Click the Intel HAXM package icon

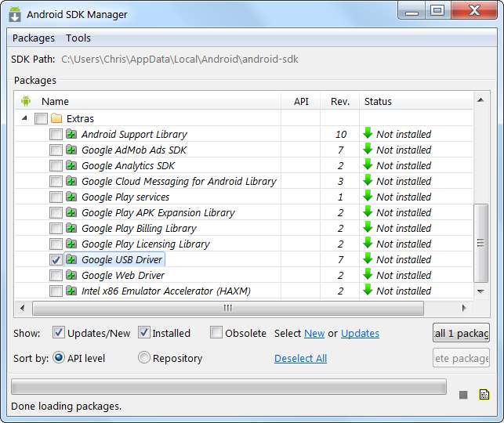(x=71, y=291)
